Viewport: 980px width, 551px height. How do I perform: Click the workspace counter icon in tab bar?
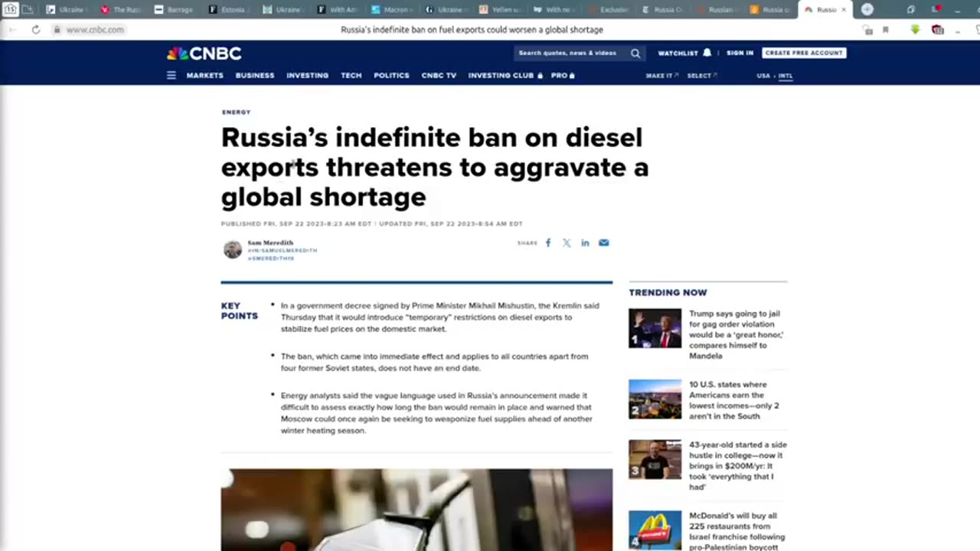click(11, 9)
